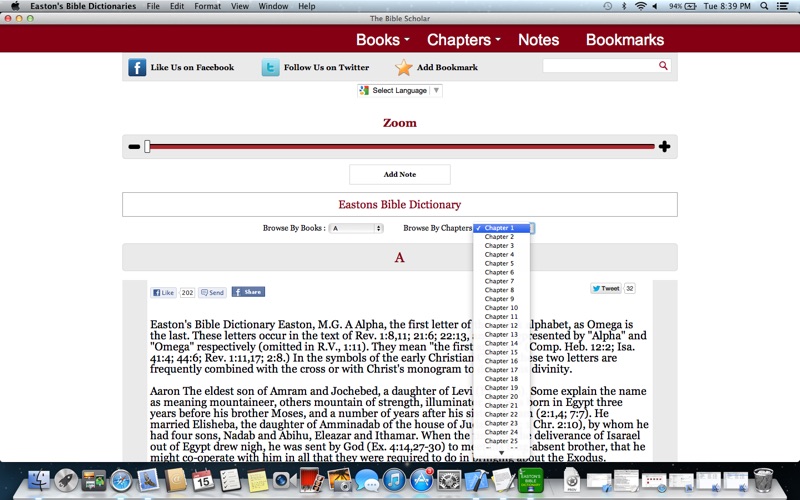Open the Format menu
This screenshot has width=800, height=500.
tap(208, 6)
